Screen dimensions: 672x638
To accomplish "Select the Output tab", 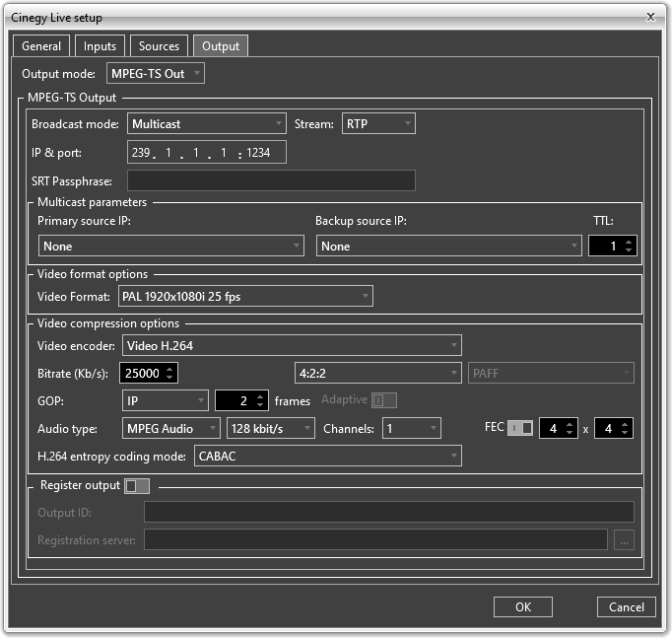I will click(221, 46).
